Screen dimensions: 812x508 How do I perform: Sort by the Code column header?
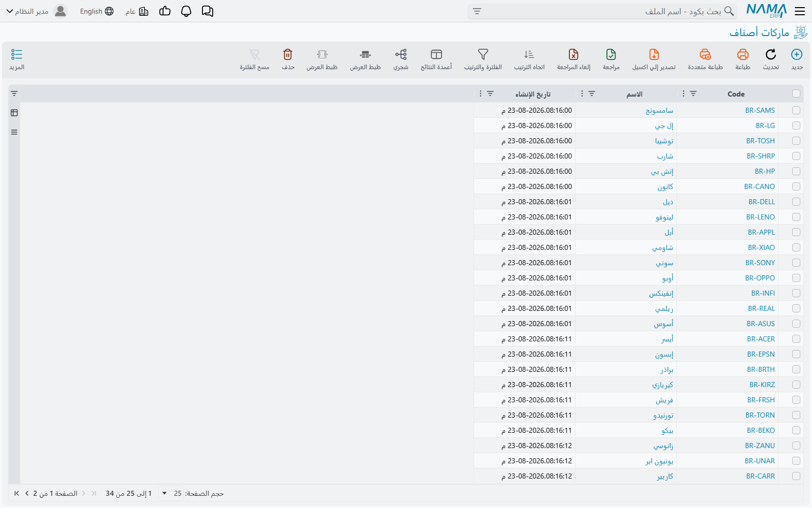click(736, 94)
